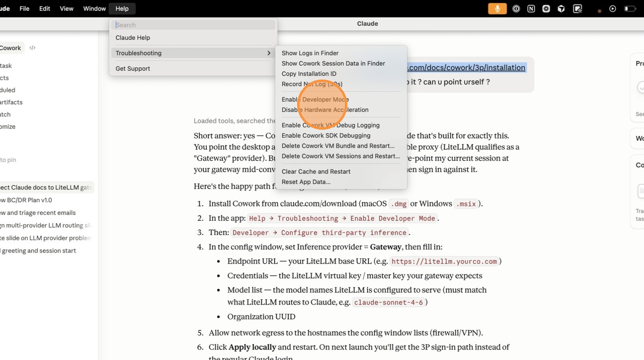Open the File menu
The width and height of the screenshot is (644, 360).
point(24,8)
